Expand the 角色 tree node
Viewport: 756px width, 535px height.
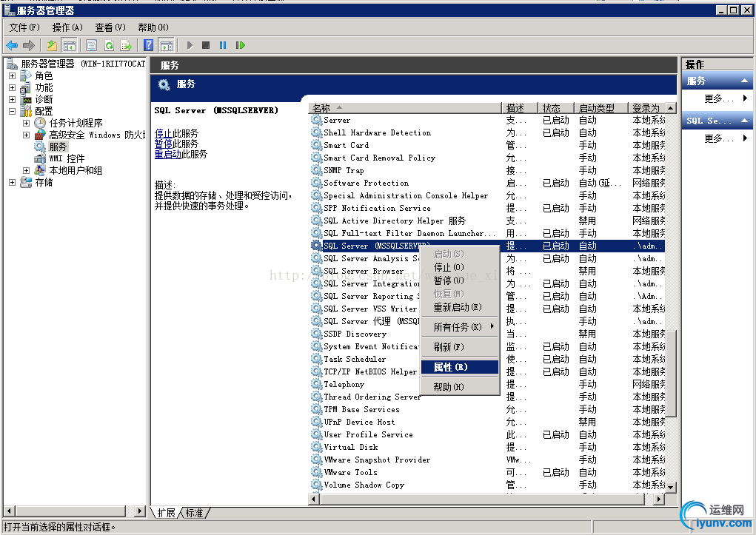(12, 75)
